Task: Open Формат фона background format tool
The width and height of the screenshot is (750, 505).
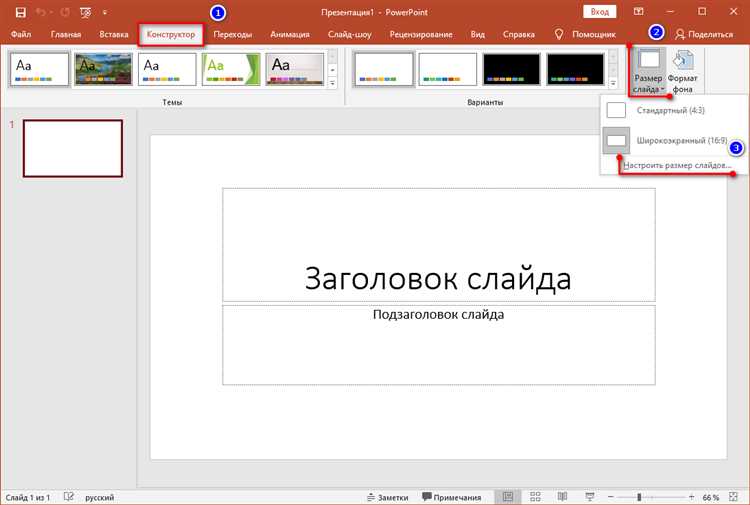Action: coord(684,70)
